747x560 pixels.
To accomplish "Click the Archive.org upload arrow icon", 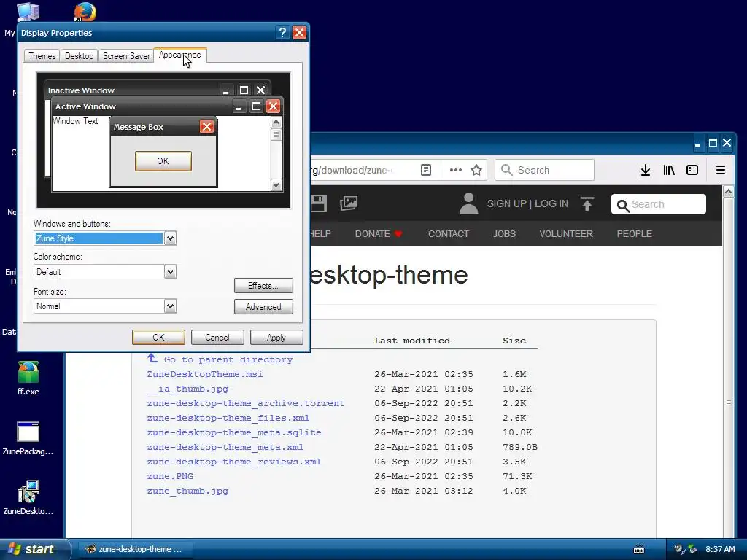I will [x=587, y=204].
